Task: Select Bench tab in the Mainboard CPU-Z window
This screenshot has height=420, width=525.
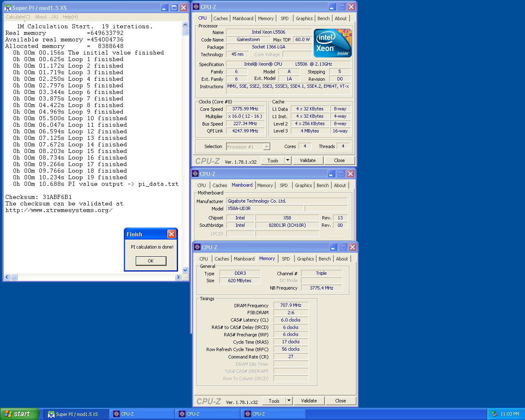Action: pyautogui.click(x=323, y=185)
